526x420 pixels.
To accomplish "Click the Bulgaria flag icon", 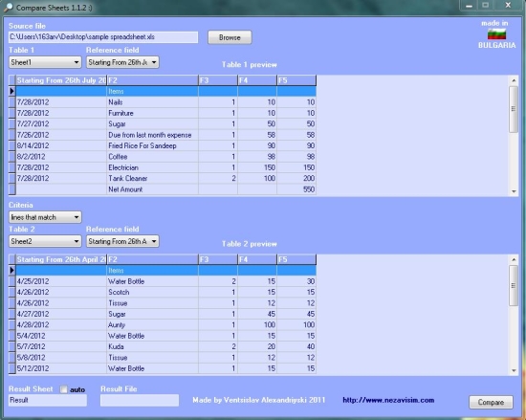I will point(496,34).
